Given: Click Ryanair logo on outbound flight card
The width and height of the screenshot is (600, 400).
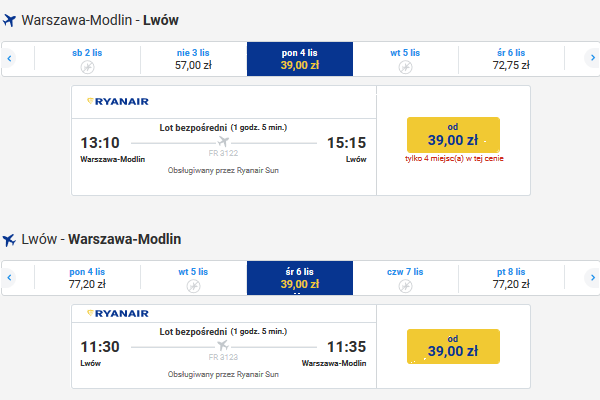Looking at the screenshot, I should tap(118, 101).
